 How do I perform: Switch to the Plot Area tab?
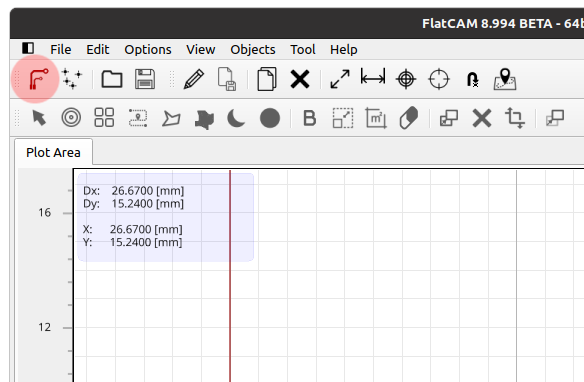53,152
